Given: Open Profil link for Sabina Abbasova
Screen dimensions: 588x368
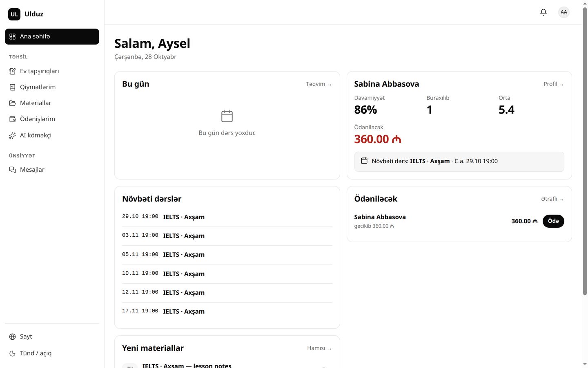Looking at the screenshot, I should (554, 84).
